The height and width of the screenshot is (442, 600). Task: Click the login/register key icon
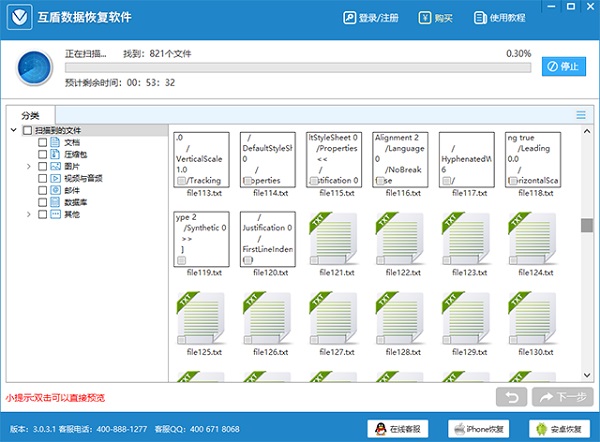pos(349,18)
